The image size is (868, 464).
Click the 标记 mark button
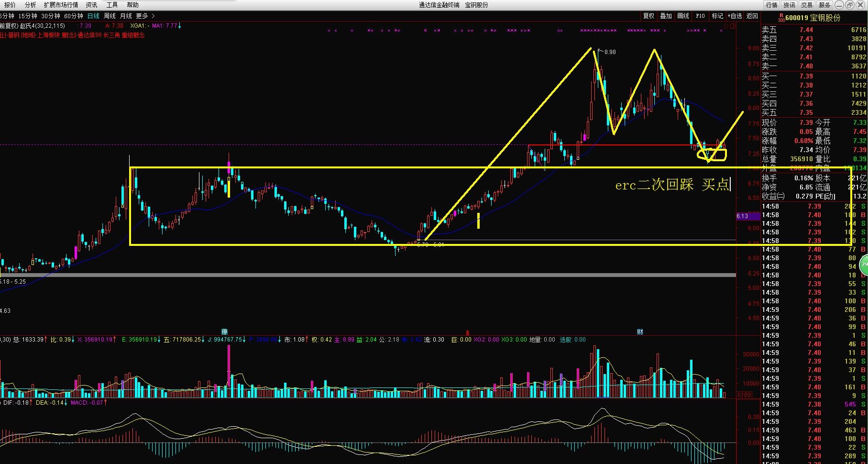click(x=717, y=16)
